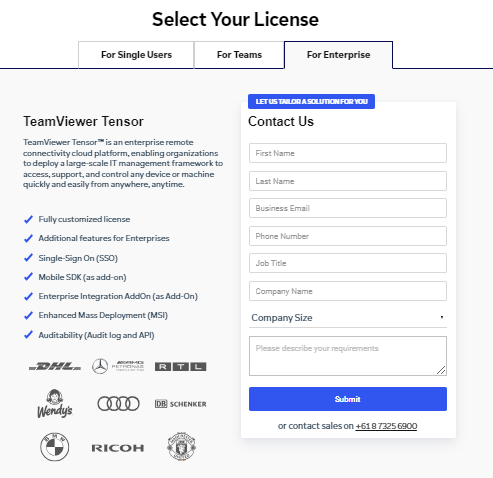Click the describe your requirements textarea
The height and width of the screenshot is (478, 493).
pos(348,356)
